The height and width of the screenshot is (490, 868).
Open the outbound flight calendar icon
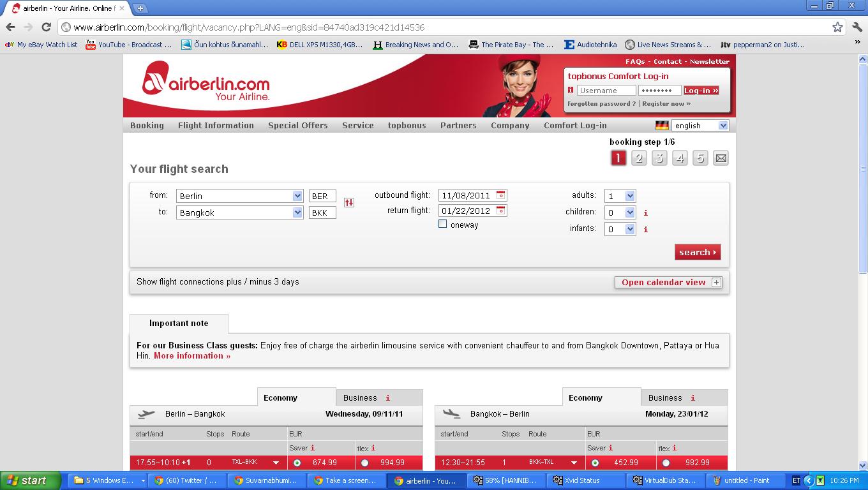coord(501,195)
